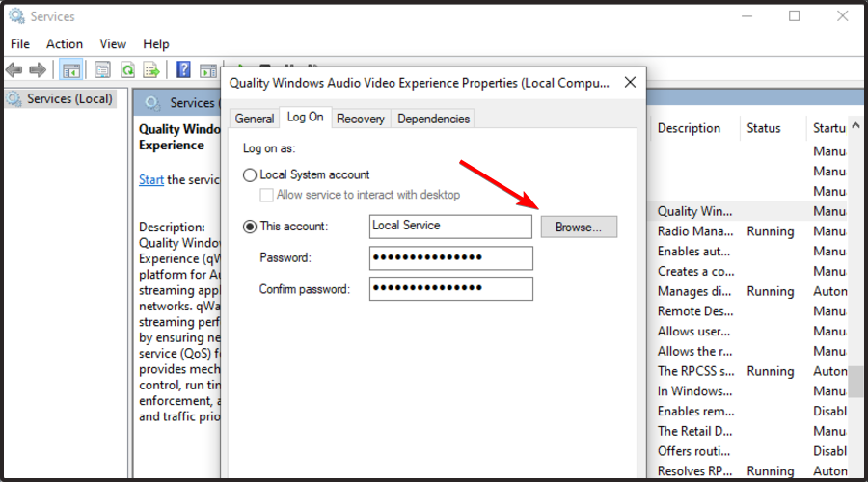Click the Properties toolbar icon

click(102, 70)
